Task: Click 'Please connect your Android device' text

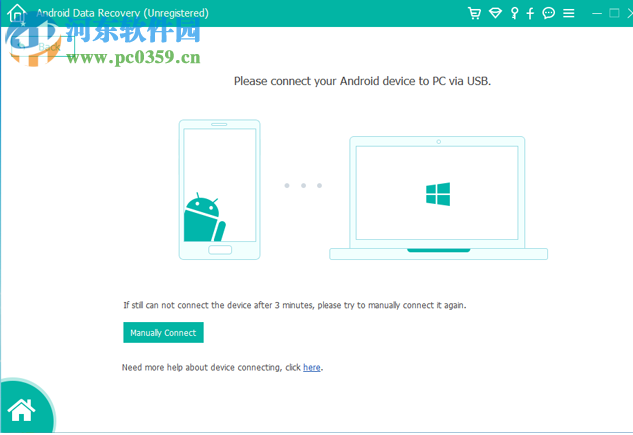Action: tap(362, 81)
